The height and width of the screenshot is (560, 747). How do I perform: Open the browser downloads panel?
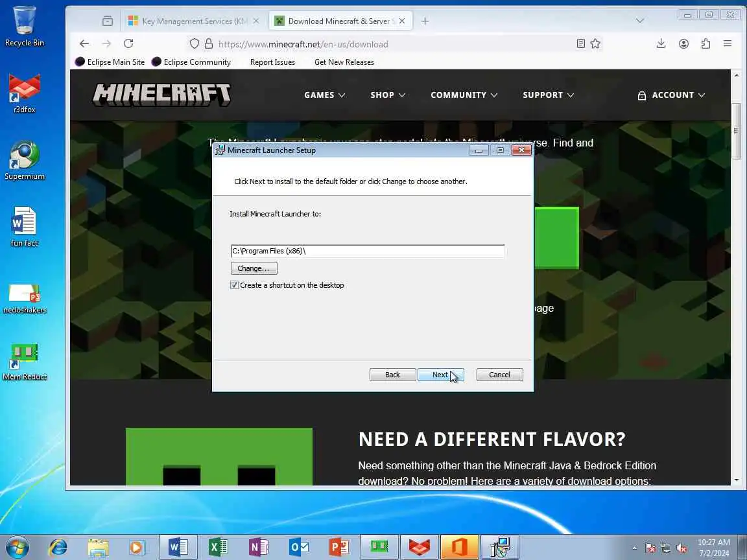661,44
